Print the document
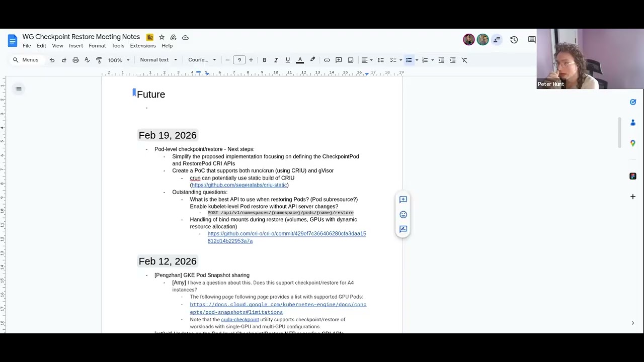 pyautogui.click(x=75, y=60)
